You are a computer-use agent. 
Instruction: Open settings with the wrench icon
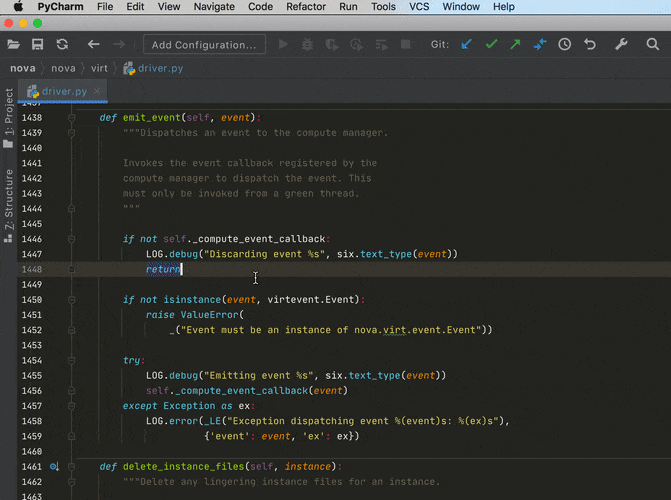click(621, 44)
